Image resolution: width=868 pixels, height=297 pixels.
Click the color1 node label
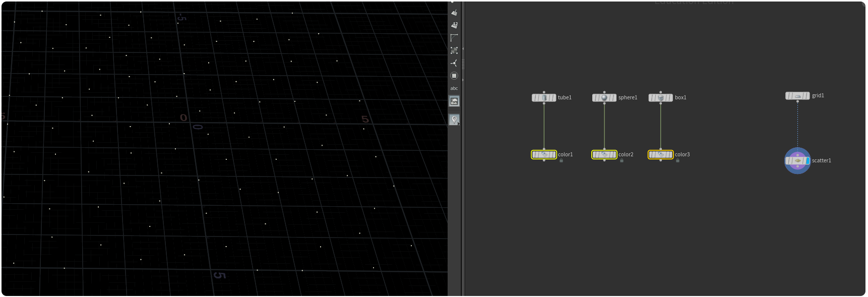click(565, 155)
